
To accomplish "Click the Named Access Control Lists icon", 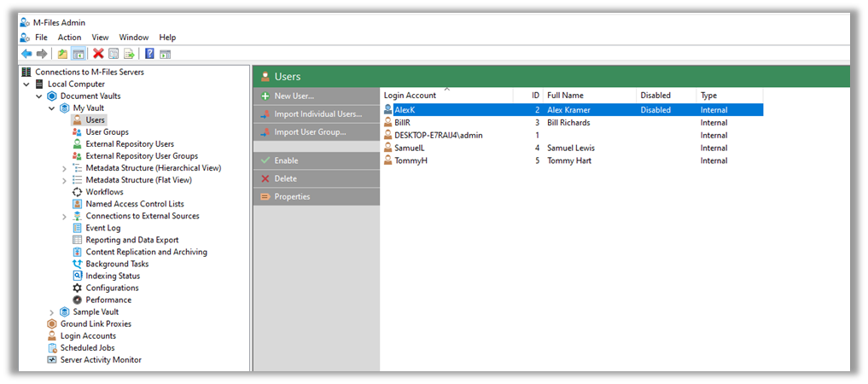I will 78,204.
